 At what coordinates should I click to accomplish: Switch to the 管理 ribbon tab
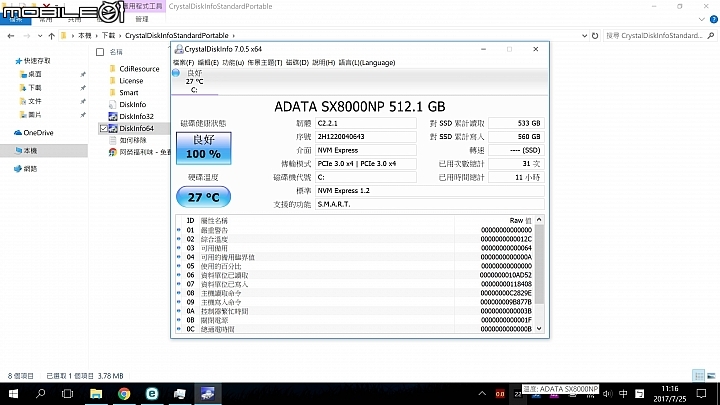(x=142, y=19)
